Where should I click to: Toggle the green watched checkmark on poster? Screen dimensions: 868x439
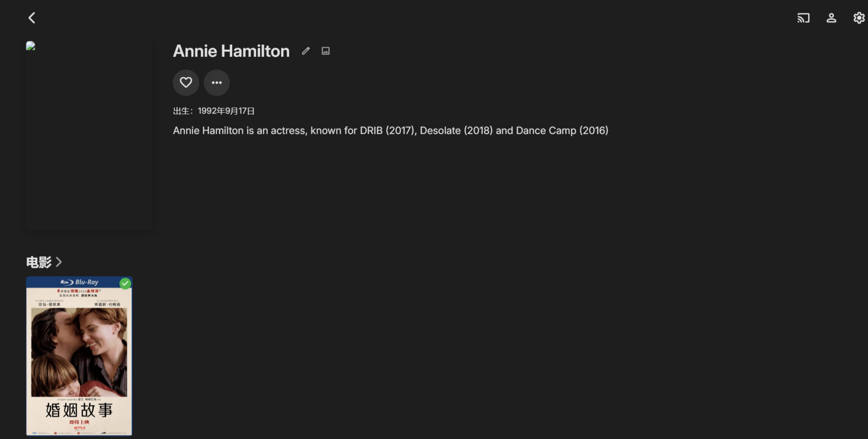(x=125, y=284)
